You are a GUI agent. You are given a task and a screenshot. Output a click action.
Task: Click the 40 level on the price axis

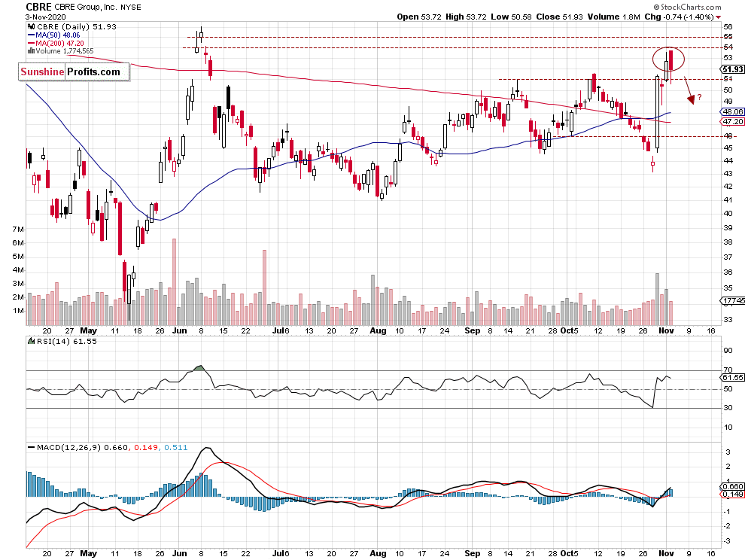tap(728, 214)
